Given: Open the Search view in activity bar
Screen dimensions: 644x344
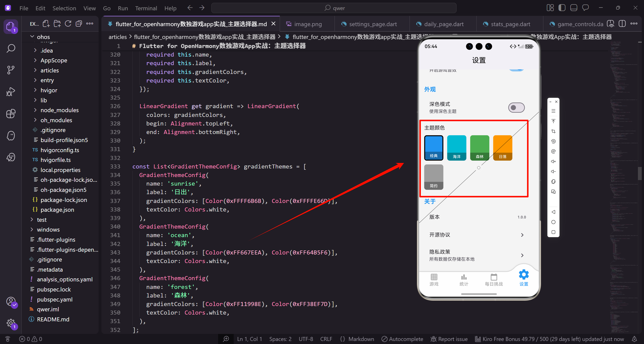Looking at the screenshot, I should [11, 48].
